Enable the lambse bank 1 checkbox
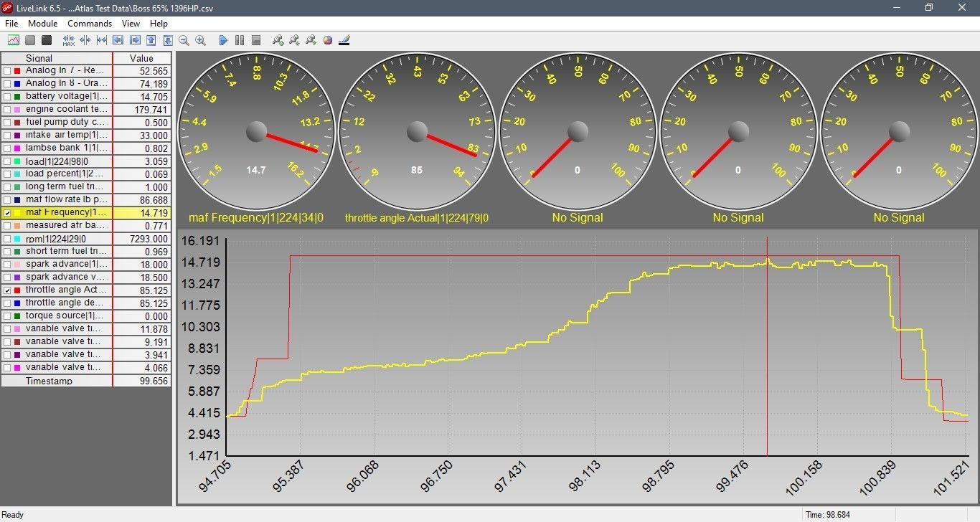 coord(7,148)
